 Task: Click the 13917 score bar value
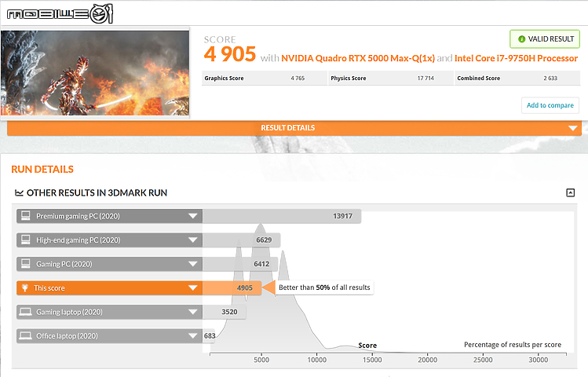click(x=342, y=216)
